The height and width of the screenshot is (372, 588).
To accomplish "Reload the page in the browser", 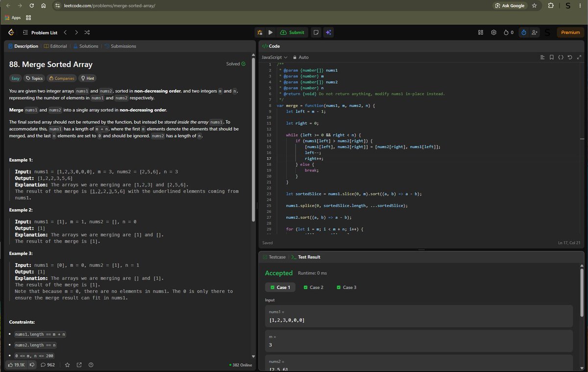I will click(32, 6).
